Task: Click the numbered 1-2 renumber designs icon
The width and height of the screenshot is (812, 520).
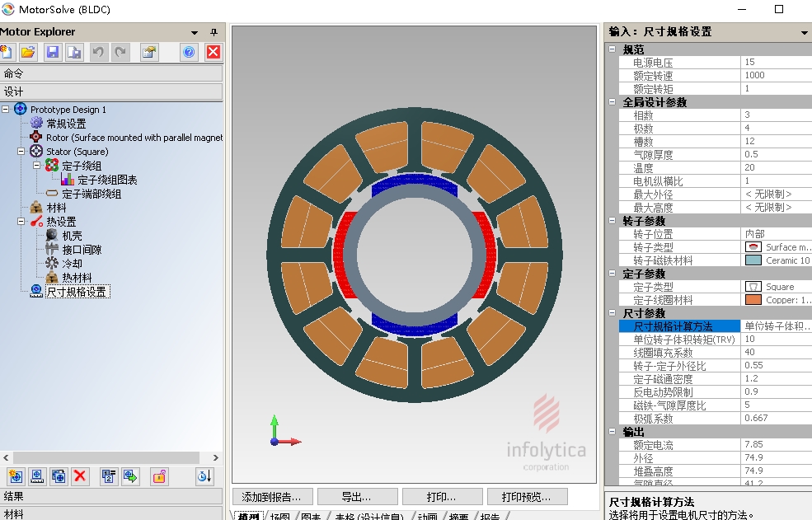Action: tap(109, 476)
